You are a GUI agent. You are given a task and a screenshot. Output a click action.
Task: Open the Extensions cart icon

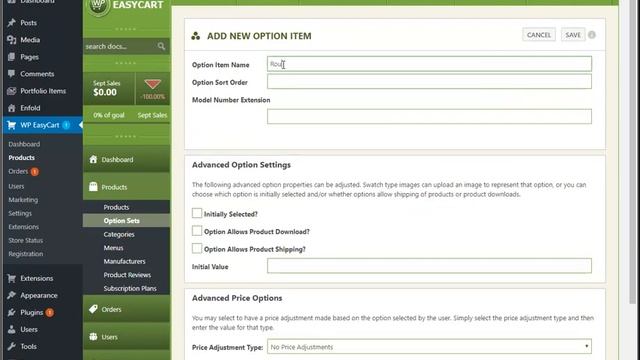click(11, 278)
